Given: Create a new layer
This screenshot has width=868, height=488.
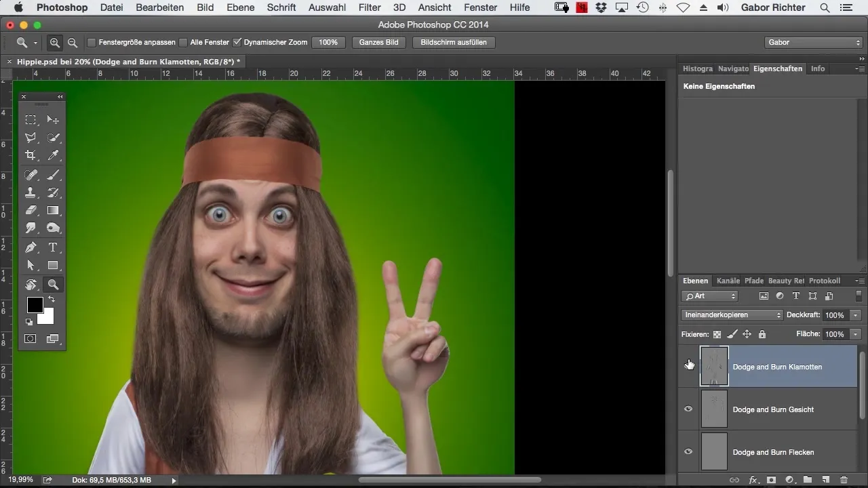Looking at the screenshot, I should (825, 480).
